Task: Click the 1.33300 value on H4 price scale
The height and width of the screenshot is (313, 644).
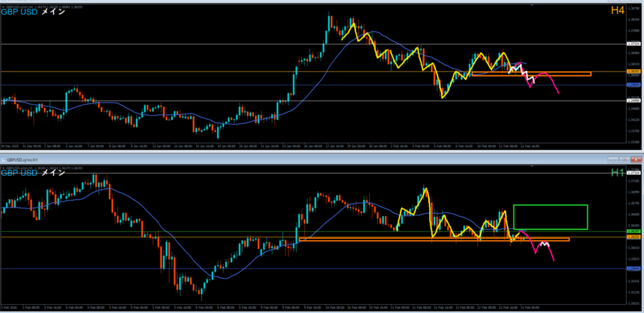Action: point(635,142)
